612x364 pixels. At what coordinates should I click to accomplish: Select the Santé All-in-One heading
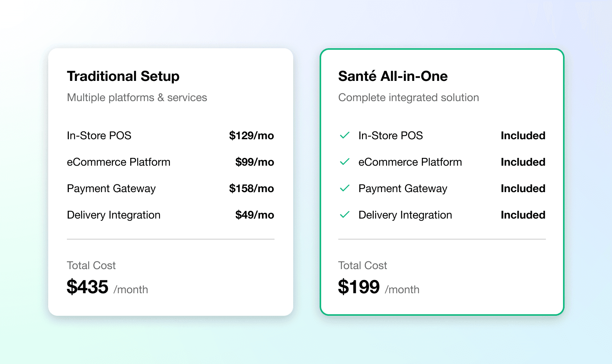pos(393,76)
